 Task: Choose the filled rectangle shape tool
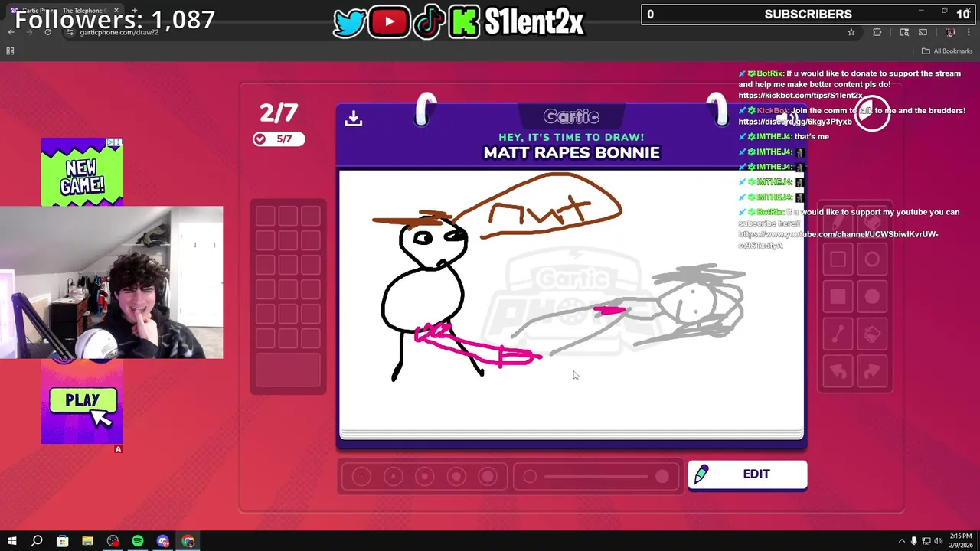pos(838,297)
